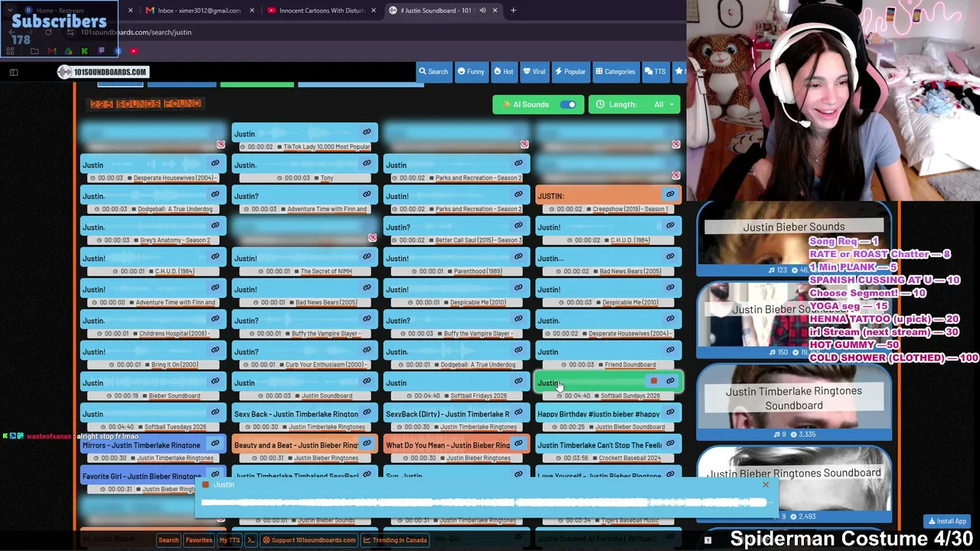This screenshot has width=980, height=551.
Task: Copy link for Justin! Parenthood sound
Action: coord(518,256)
